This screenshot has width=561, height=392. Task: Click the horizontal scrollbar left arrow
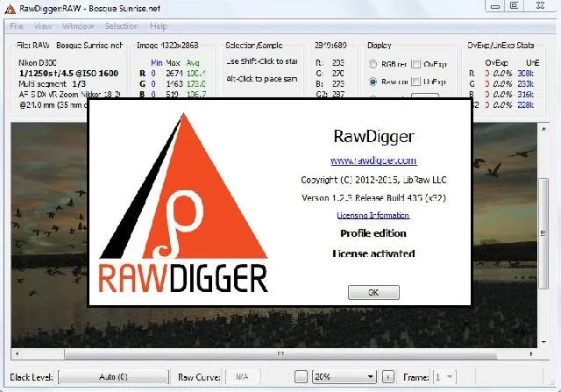pyautogui.click(x=17, y=353)
